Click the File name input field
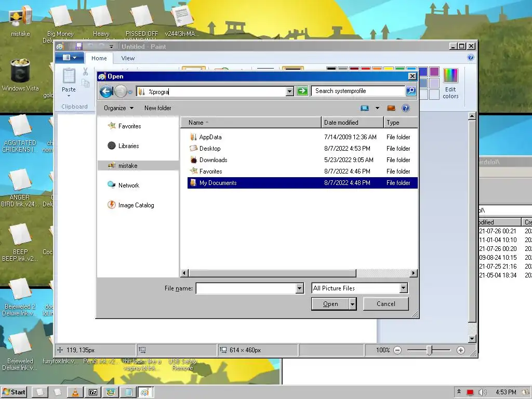The width and height of the screenshot is (532, 399). tap(246, 288)
